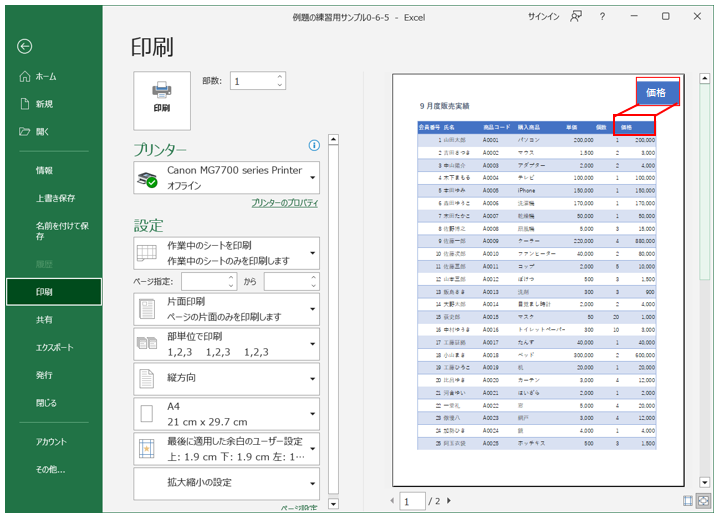Click the back arrow to exit backstage
This screenshot has width=721, height=519.
tap(25, 46)
